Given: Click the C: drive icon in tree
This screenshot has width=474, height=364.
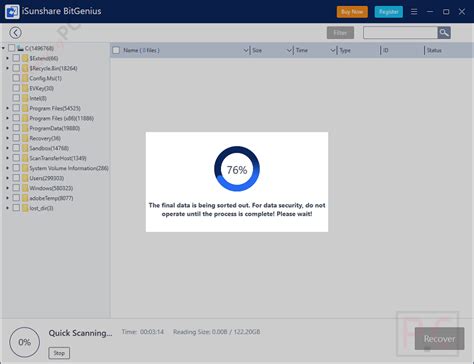Looking at the screenshot, I should pos(20,48).
